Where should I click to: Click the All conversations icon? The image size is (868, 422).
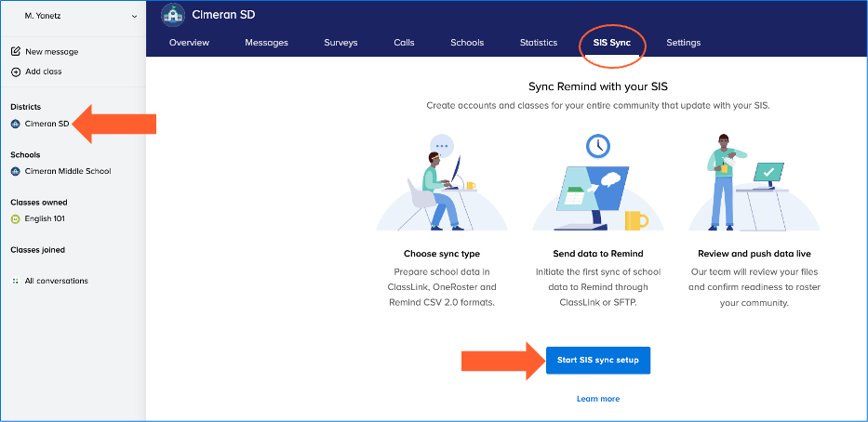15,281
